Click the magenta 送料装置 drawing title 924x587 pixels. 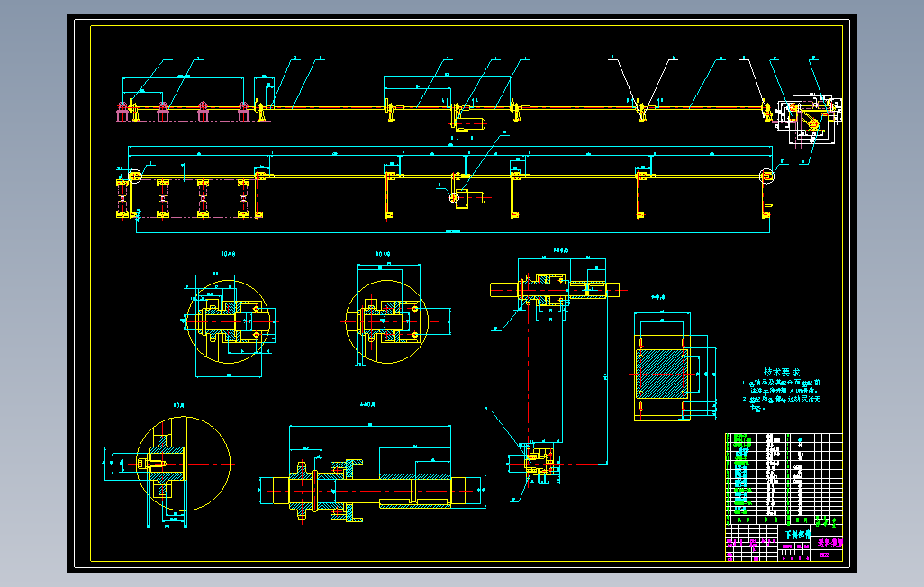(x=831, y=543)
